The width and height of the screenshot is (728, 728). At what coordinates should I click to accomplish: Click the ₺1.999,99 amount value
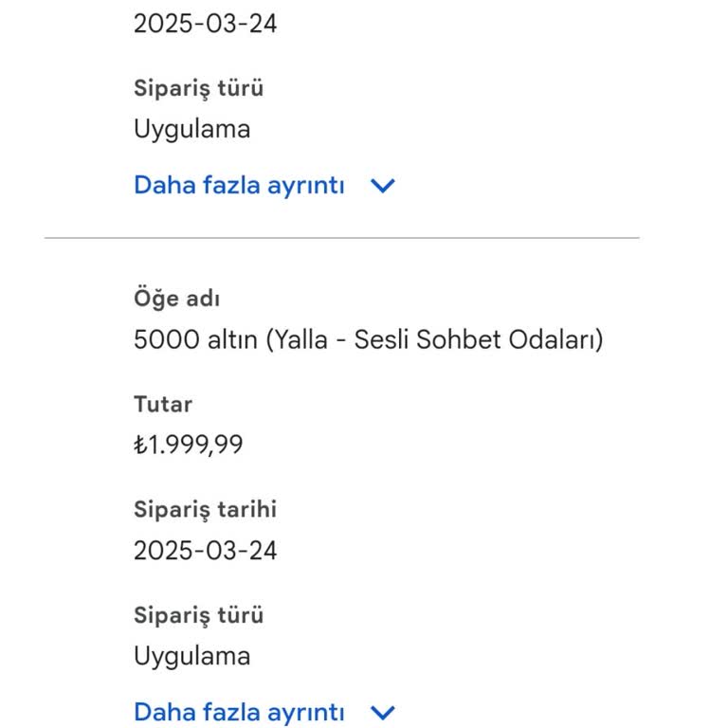point(188,445)
